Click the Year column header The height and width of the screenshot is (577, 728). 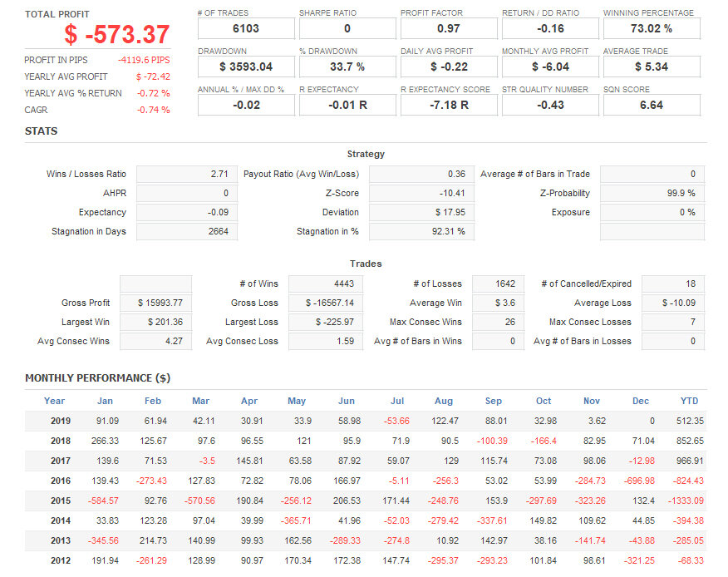(54, 401)
